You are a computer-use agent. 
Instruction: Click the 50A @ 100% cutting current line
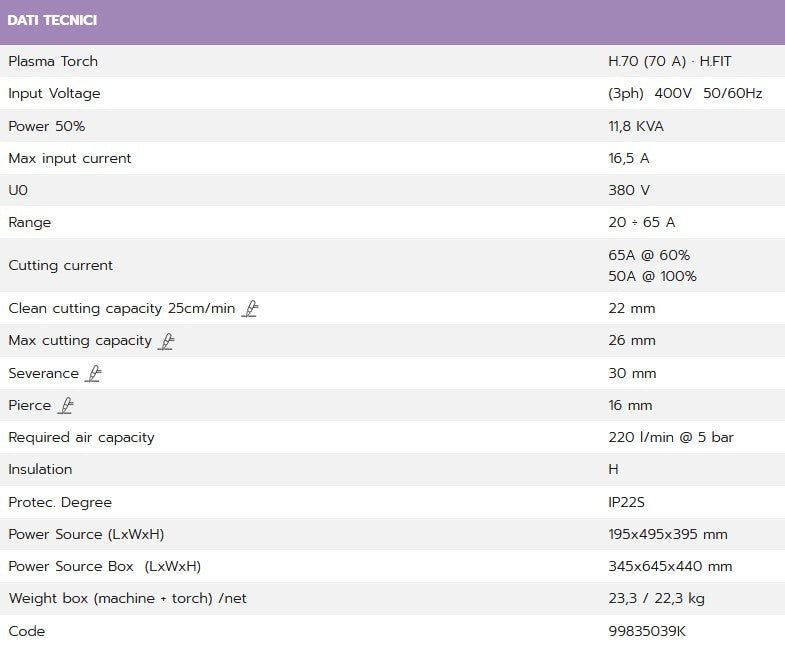[x=652, y=276]
